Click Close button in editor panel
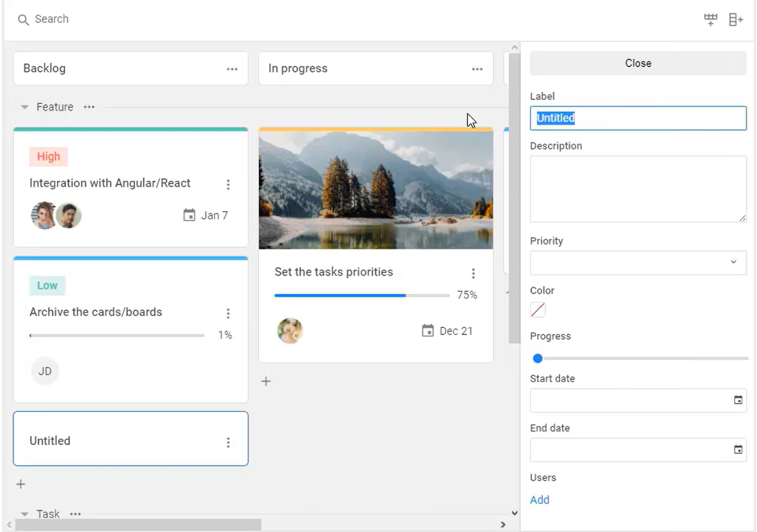This screenshot has height=532, width=757. point(638,63)
